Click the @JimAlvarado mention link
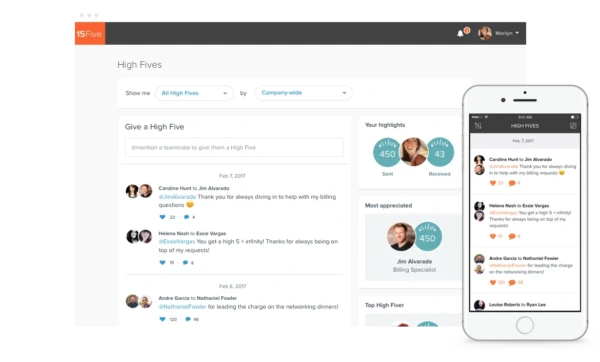Screen dimensions: 600x362 point(177,197)
